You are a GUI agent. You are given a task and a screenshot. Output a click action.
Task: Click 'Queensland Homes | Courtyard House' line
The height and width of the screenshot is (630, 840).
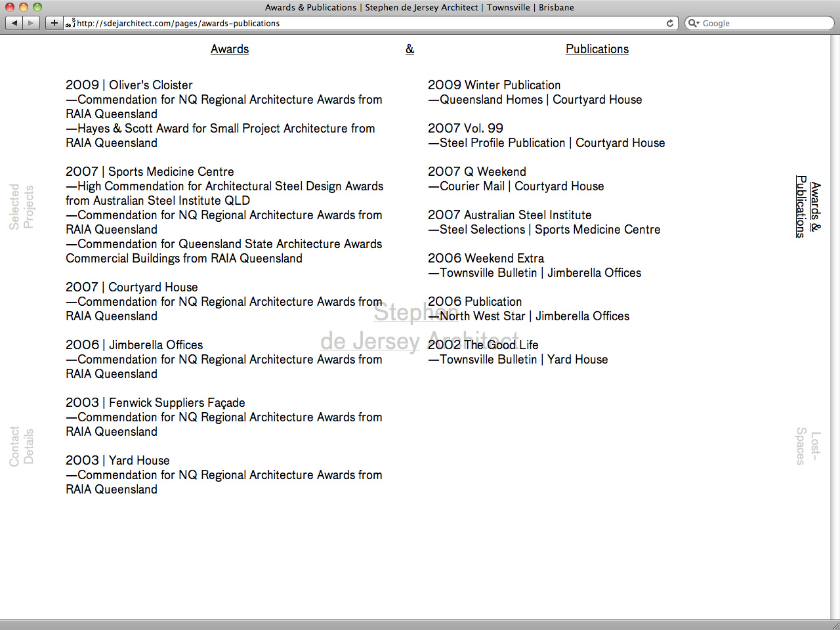point(535,100)
